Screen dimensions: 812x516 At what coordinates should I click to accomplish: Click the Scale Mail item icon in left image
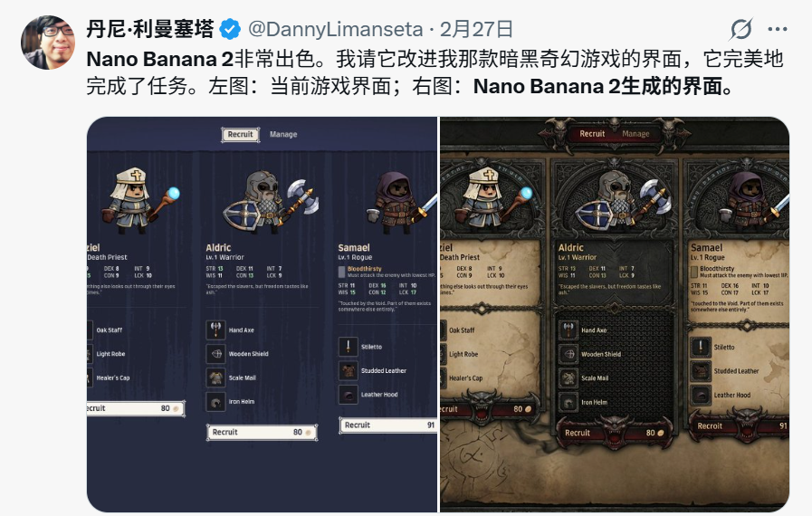pos(216,377)
